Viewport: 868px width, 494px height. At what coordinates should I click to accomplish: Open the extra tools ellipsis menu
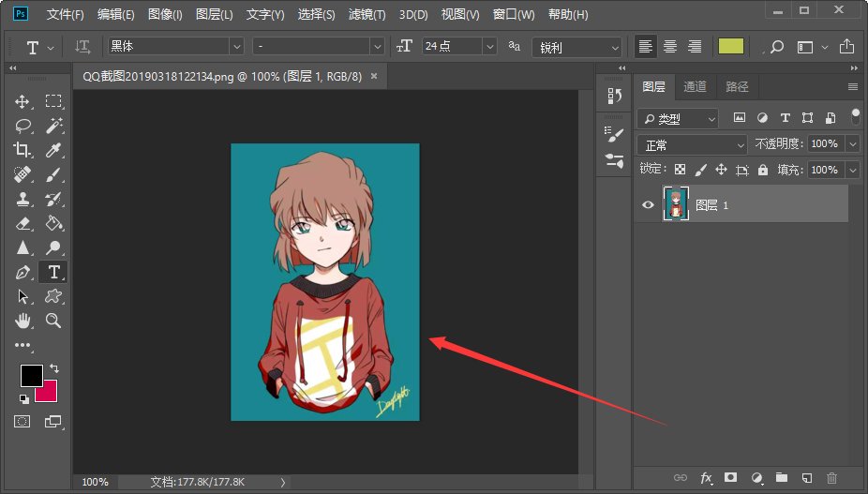[x=22, y=345]
